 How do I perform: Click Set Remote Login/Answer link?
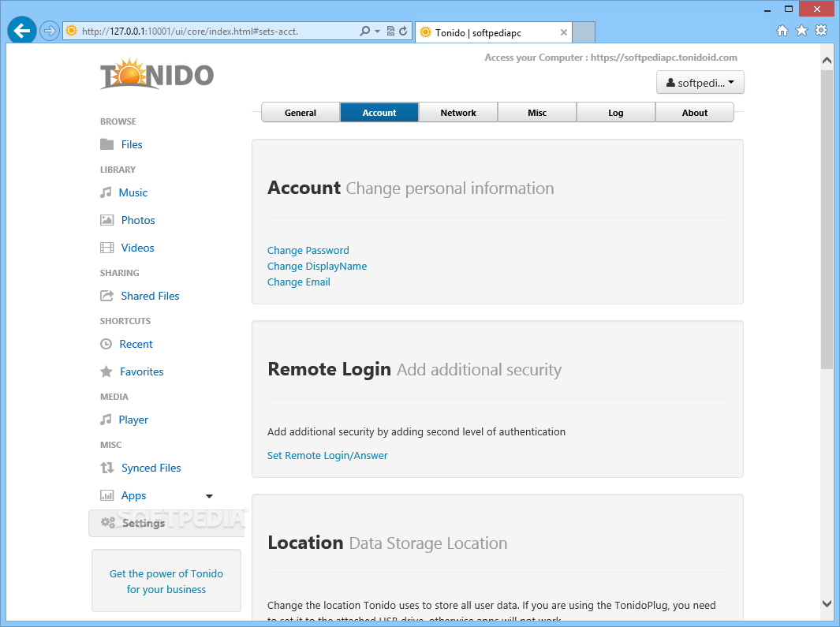pyautogui.click(x=327, y=456)
